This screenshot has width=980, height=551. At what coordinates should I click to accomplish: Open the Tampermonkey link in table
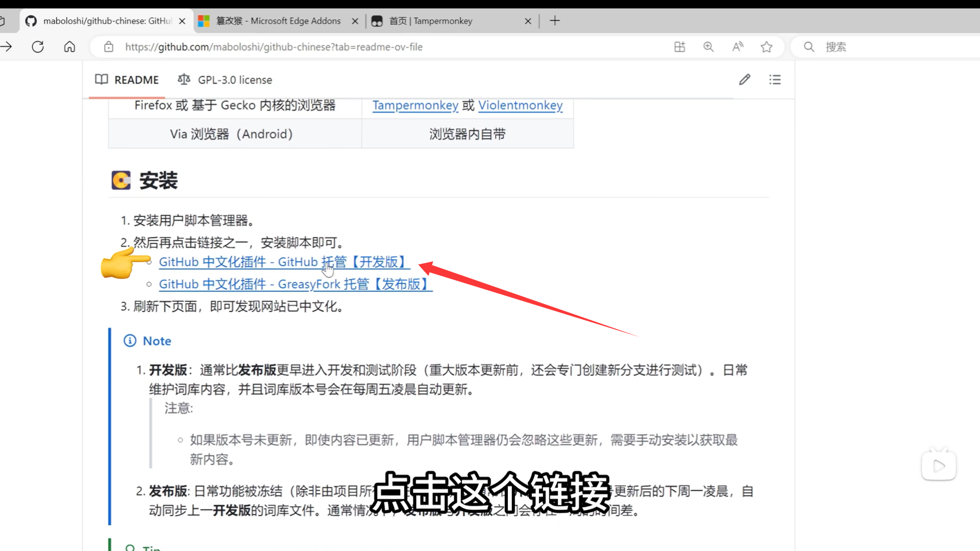415,106
